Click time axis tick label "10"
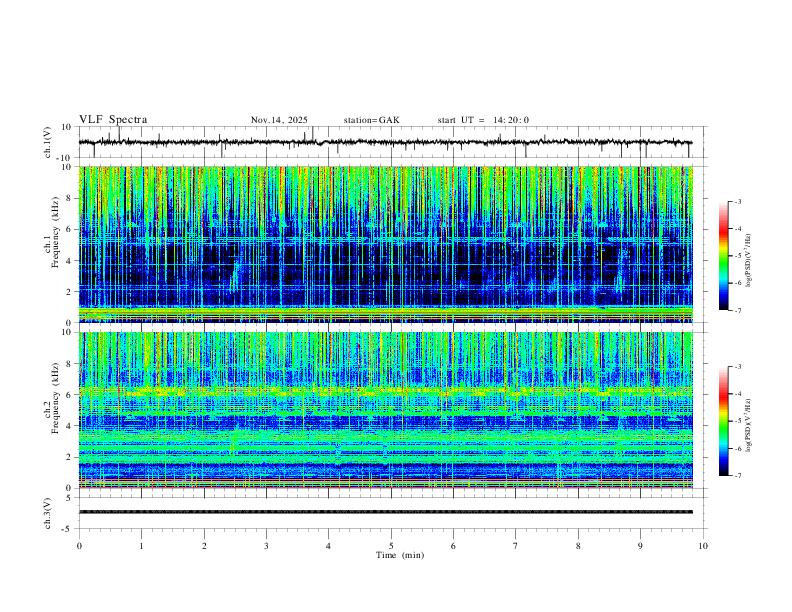The image size is (792, 612). 703,546
